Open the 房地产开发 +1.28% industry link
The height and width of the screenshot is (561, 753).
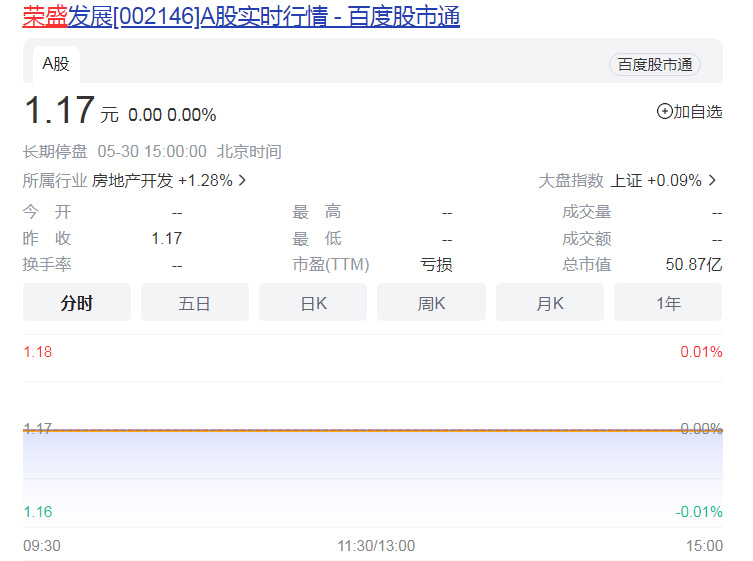coord(162,181)
